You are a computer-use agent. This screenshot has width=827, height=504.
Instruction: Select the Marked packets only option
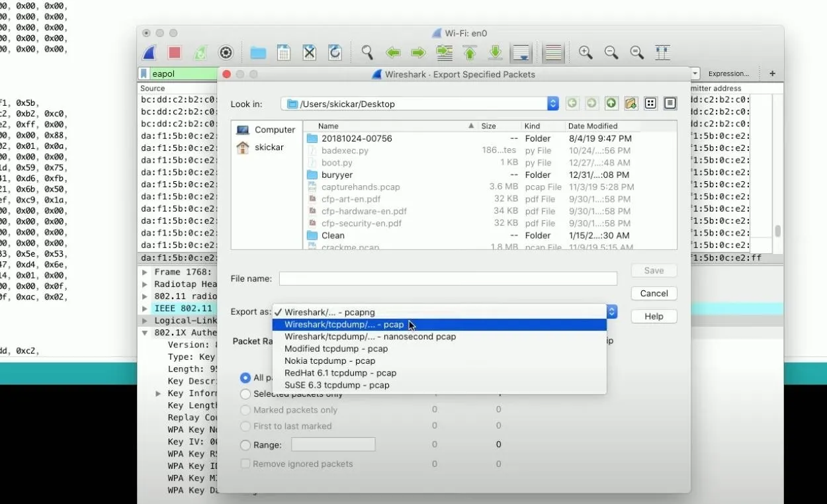pyautogui.click(x=245, y=410)
